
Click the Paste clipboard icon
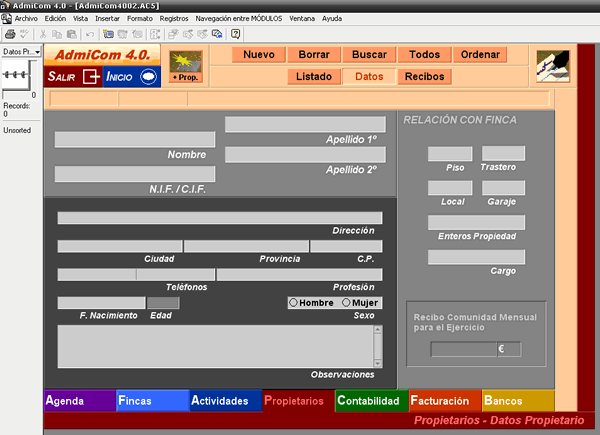tap(72, 34)
